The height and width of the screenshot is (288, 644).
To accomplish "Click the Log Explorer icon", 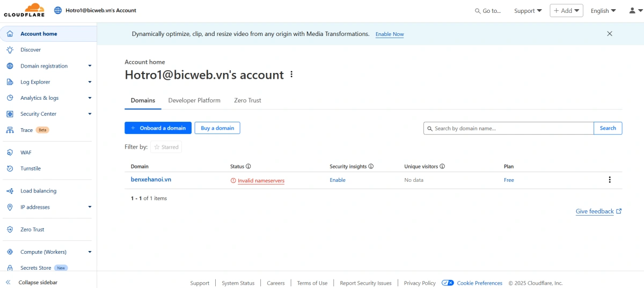I will 10,82.
